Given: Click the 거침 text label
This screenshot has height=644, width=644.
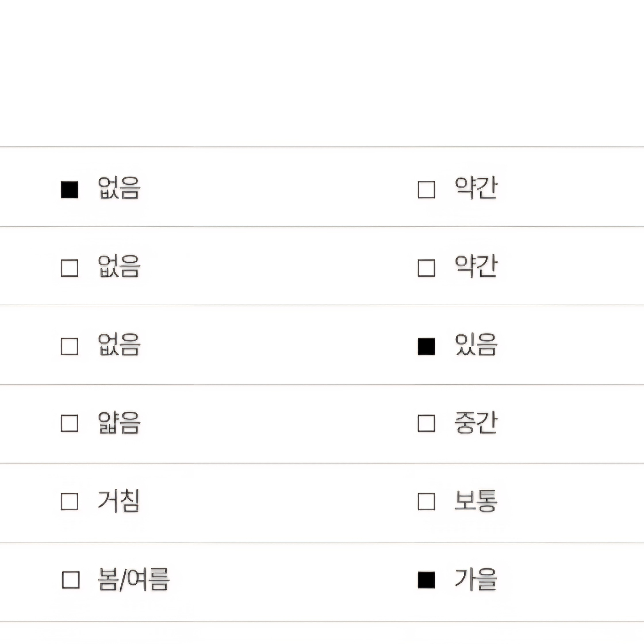Looking at the screenshot, I should [119, 501].
